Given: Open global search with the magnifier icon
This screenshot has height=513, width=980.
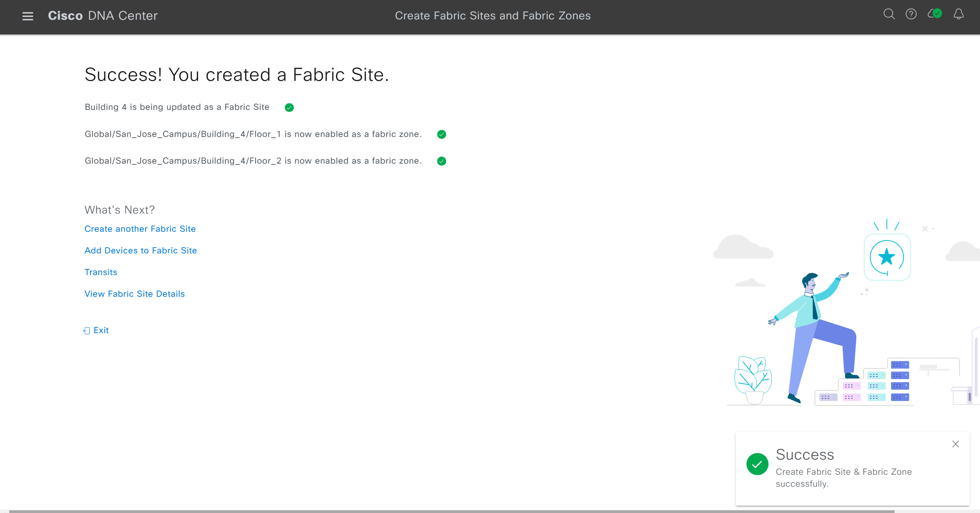Looking at the screenshot, I should (889, 14).
